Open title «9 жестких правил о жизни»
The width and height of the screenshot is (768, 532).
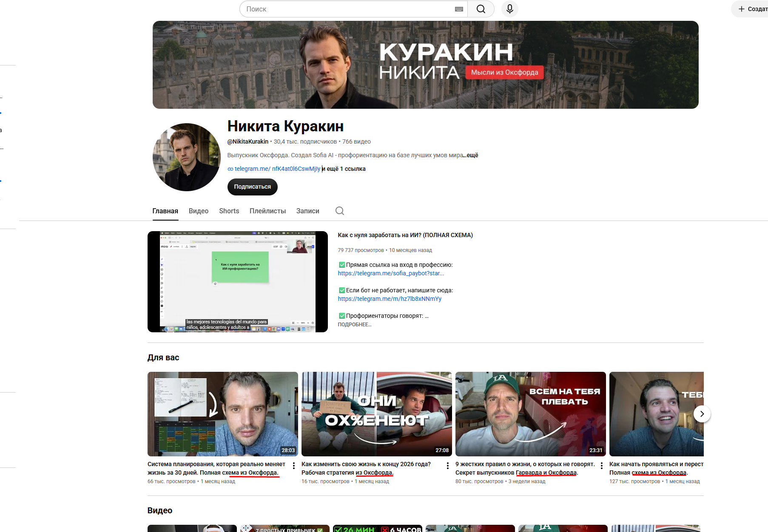point(525,468)
